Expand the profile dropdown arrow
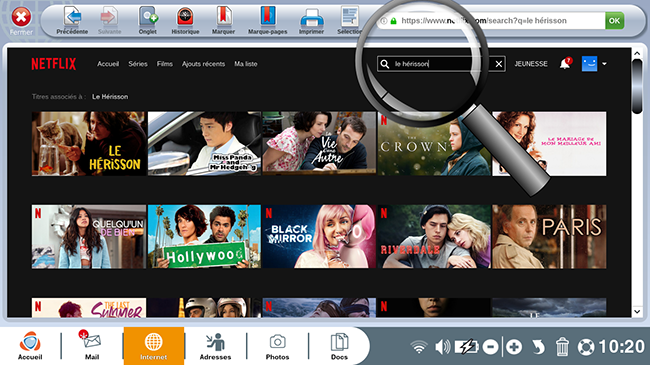Viewport: 650px width, 365px height. pyautogui.click(x=604, y=64)
